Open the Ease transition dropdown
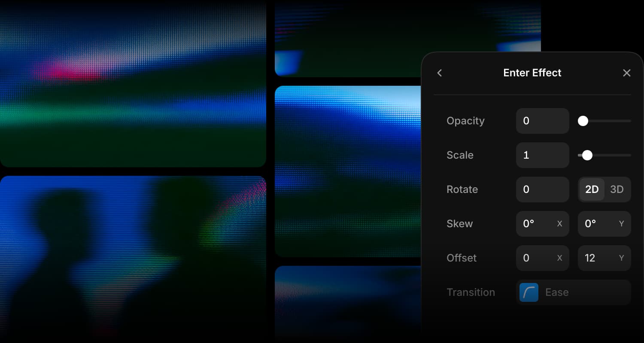644x343 pixels. click(574, 292)
